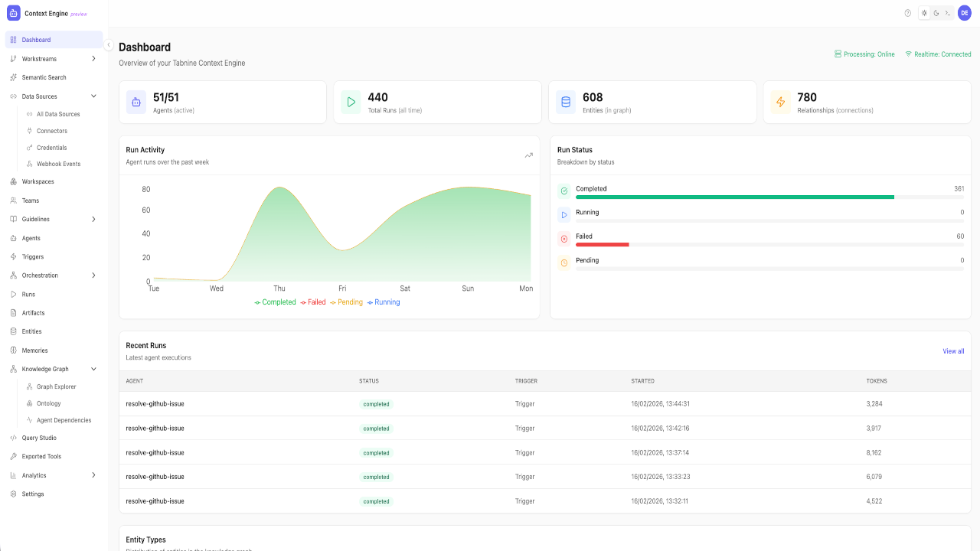Image resolution: width=980 pixels, height=551 pixels.
Task: Click the help question mark icon
Action: [x=908, y=13]
